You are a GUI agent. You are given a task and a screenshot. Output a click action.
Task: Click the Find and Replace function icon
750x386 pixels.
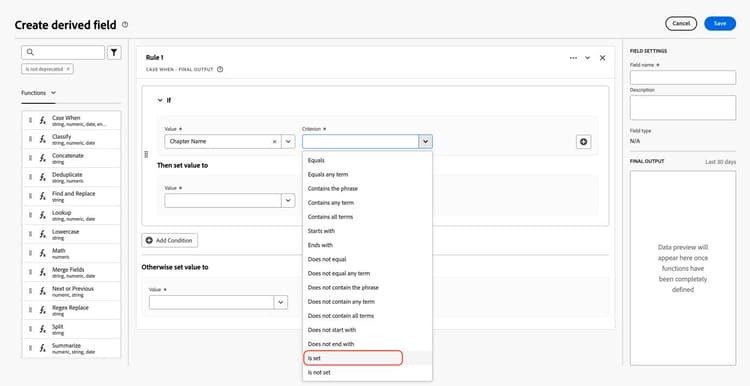(x=43, y=196)
